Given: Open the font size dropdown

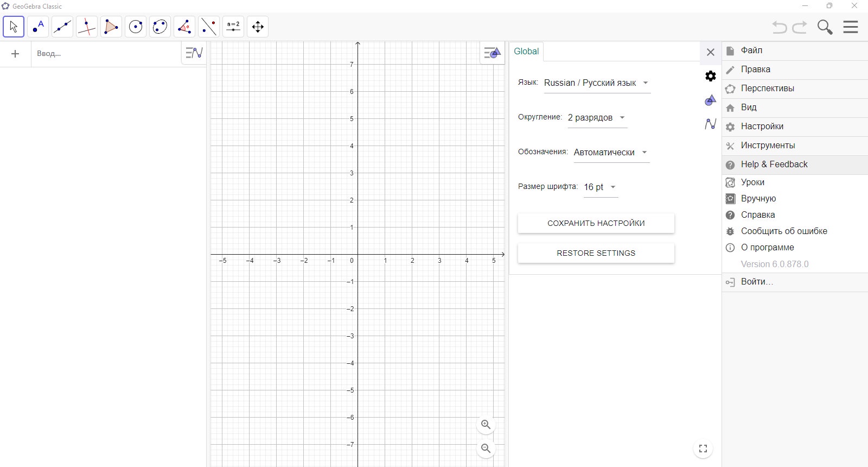Looking at the screenshot, I should point(601,187).
